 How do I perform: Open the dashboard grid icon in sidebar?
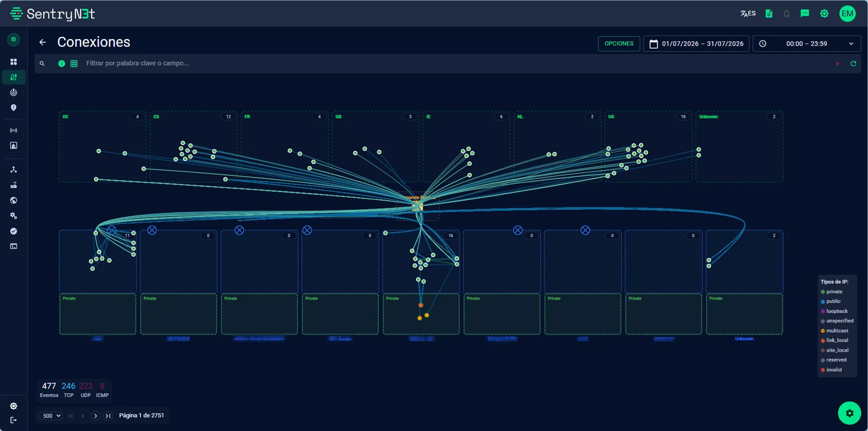(x=14, y=62)
